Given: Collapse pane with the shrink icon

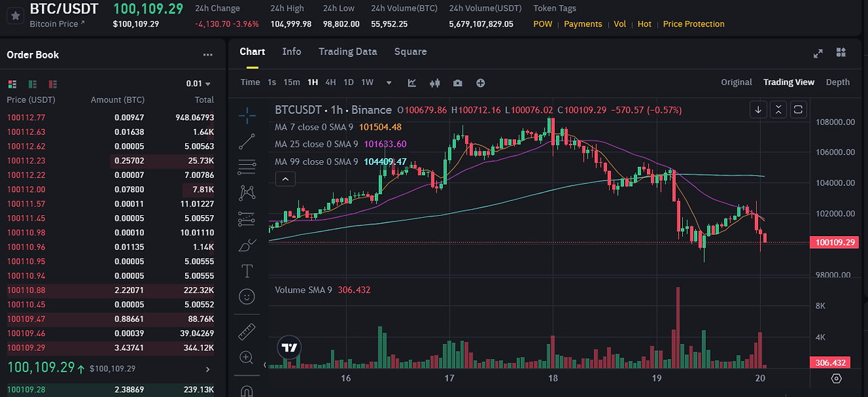Looking at the screenshot, I should 778,109.
